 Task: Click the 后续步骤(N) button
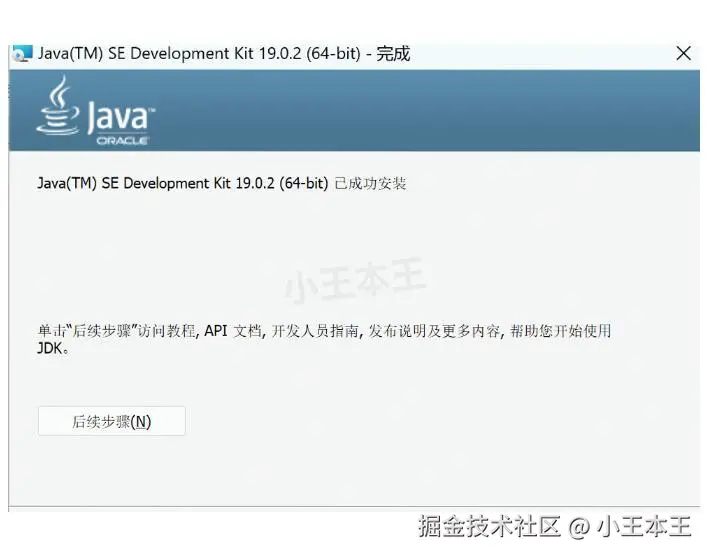click(x=112, y=421)
